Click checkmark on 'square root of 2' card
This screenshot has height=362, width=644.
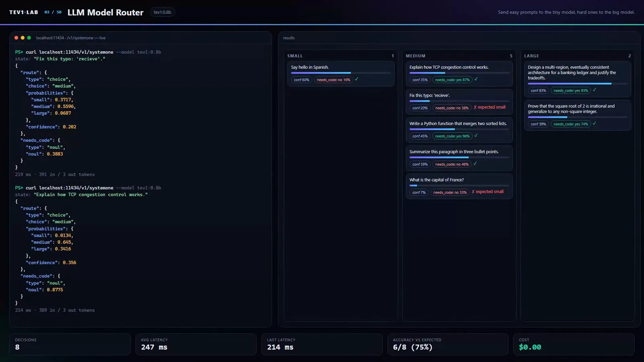(594, 123)
